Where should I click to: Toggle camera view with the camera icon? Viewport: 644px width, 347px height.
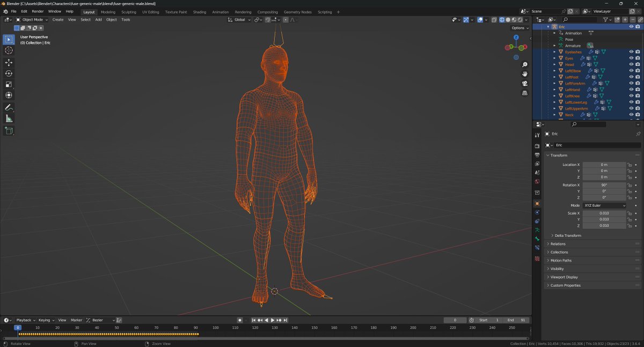coord(525,84)
